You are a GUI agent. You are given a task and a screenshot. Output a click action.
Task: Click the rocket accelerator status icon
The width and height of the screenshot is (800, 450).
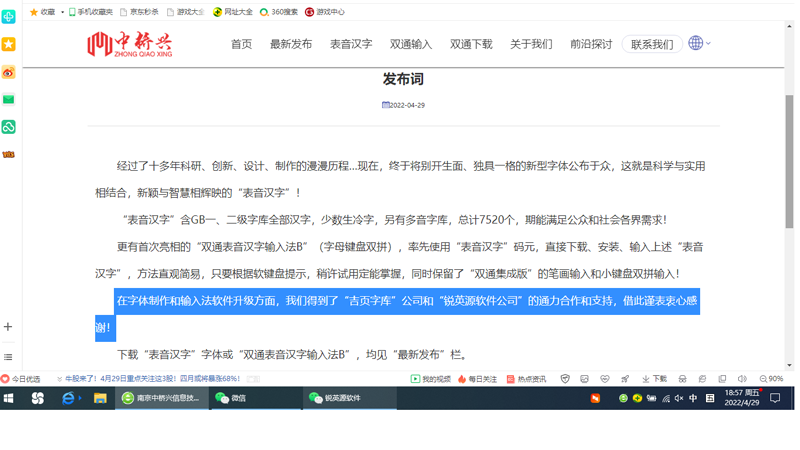(625, 379)
